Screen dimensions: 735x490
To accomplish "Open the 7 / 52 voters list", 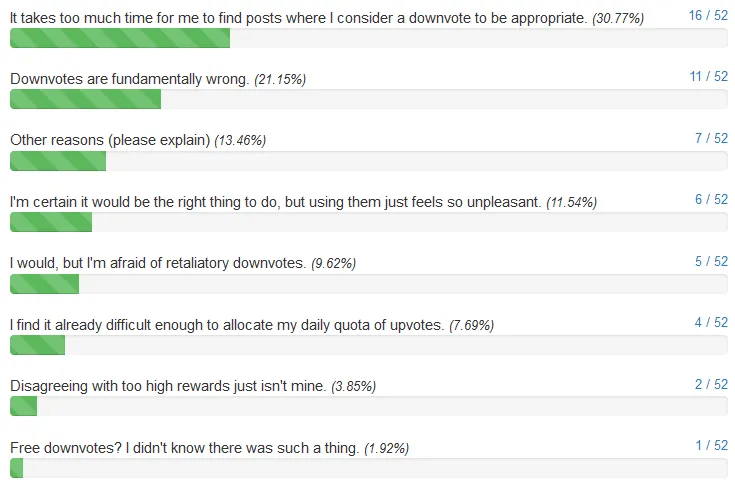I will (x=711, y=138).
